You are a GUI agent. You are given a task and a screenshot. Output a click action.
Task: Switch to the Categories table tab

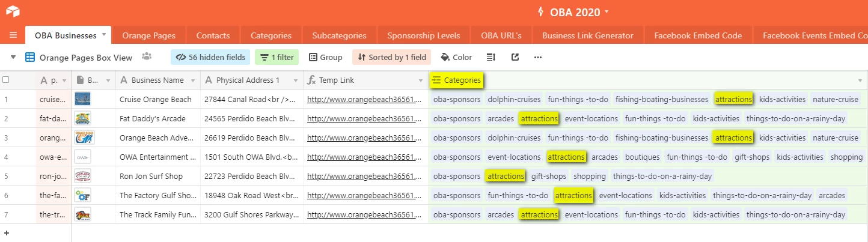271,35
